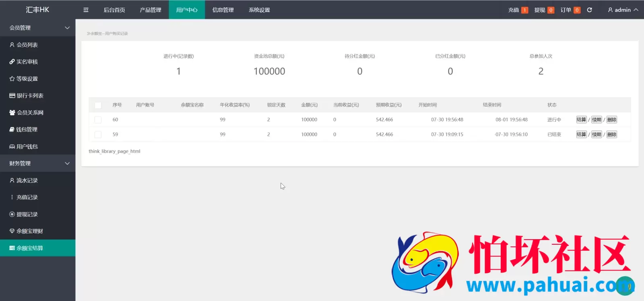This screenshot has height=301, width=644.
Task: Click the 状态 column header
Action: (552, 105)
